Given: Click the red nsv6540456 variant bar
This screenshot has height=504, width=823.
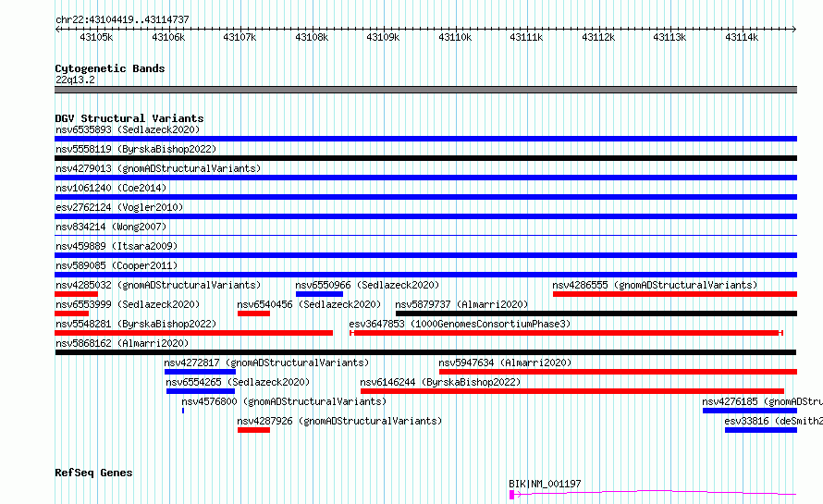Looking at the screenshot, I should [x=253, y=313].
